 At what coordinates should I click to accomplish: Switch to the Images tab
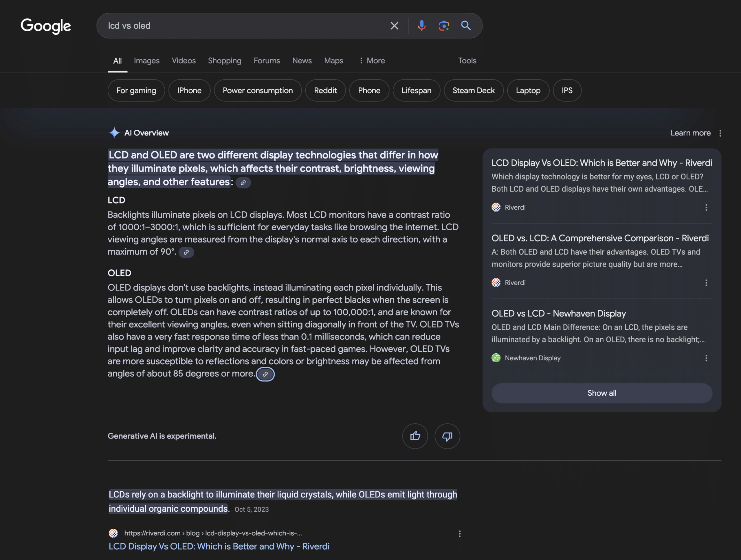[147, 61]
